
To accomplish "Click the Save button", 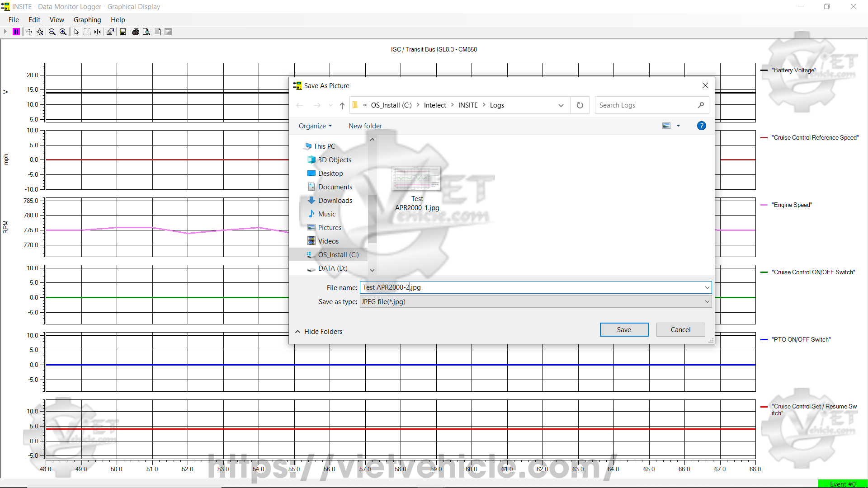I will coord(624,329).
